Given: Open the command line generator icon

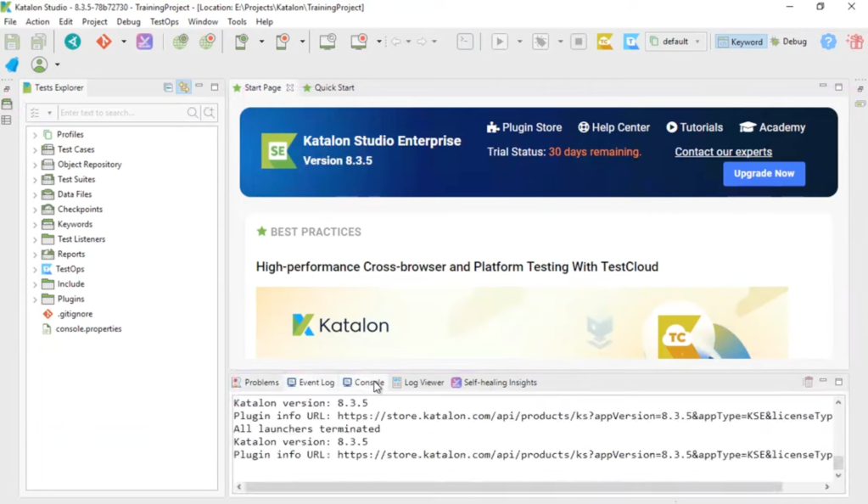Looking at the screenshot, I should pyautogui.click(x=465, y=42).
